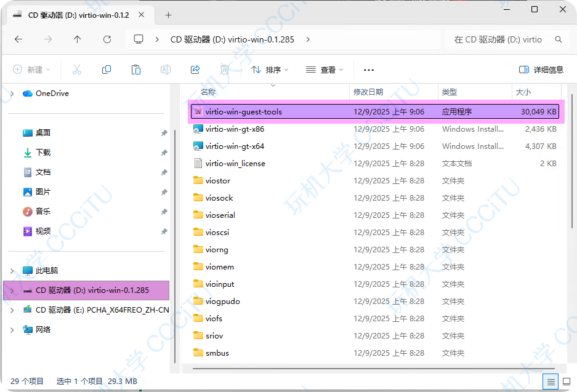Switch to large thumbnails view in status bar
The image size is (577, 392).
coord(566,381)
